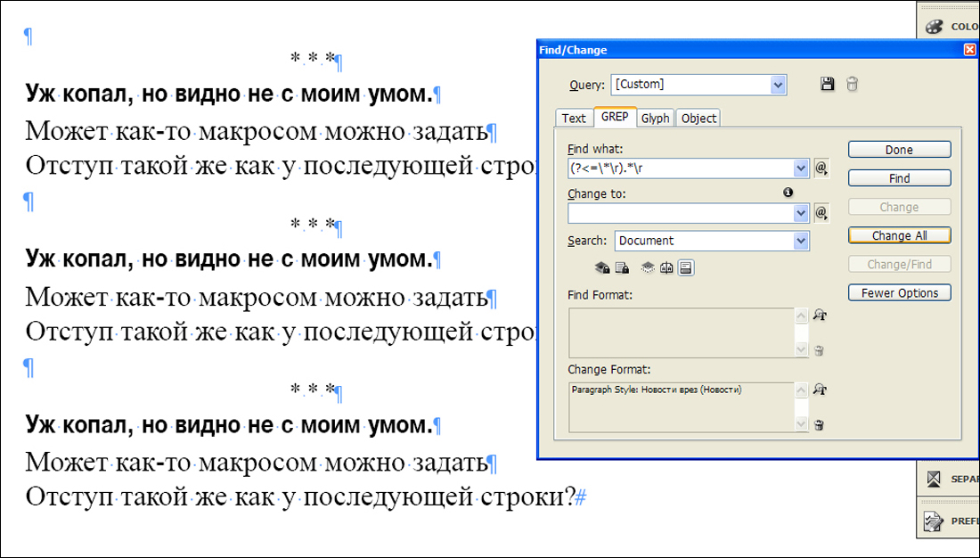980x558 pixels.
Task: Open the Query dropdown
Action: 780,85
